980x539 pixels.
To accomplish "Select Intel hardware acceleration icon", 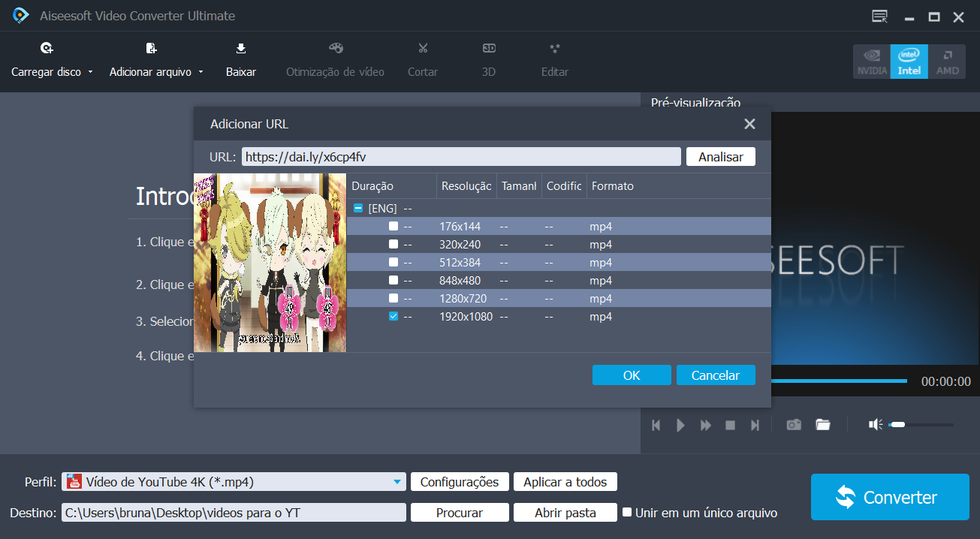I will pyautogui.click(x=909, y=62).
